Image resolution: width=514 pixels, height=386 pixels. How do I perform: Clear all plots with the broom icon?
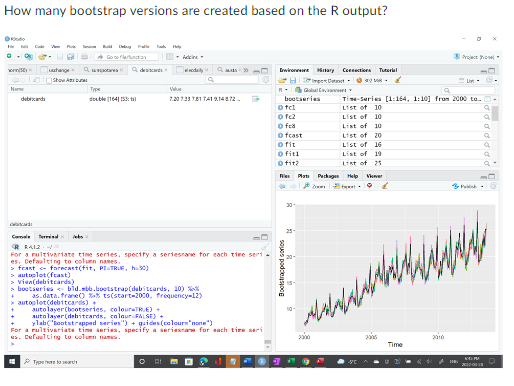click(385, 186)
